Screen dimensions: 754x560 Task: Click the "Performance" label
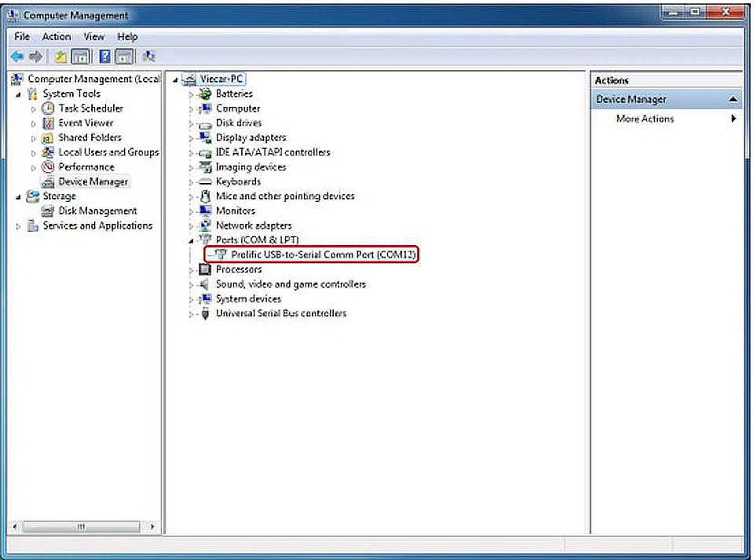[x=86, y=167]
